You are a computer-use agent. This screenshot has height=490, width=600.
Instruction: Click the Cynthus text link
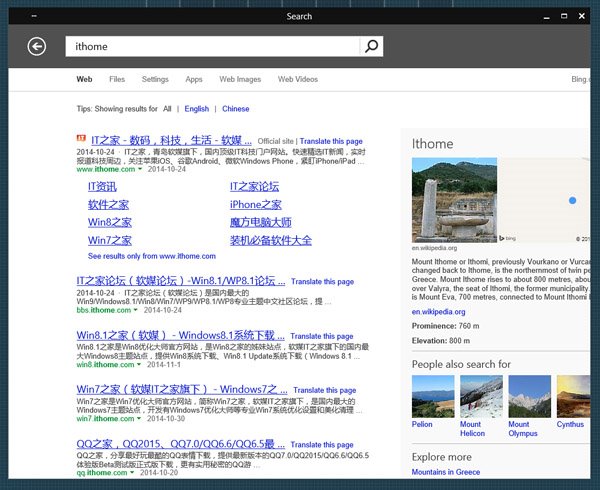(570, 424)
